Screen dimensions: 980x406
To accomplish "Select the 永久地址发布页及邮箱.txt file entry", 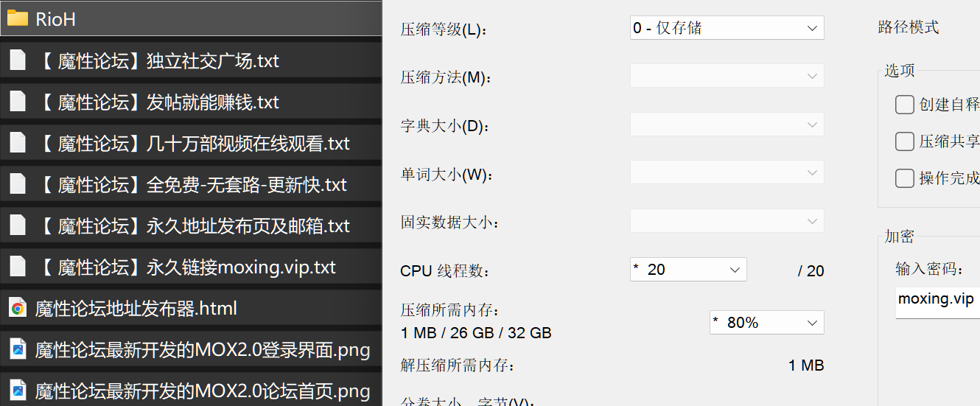I will coord(191,225).
